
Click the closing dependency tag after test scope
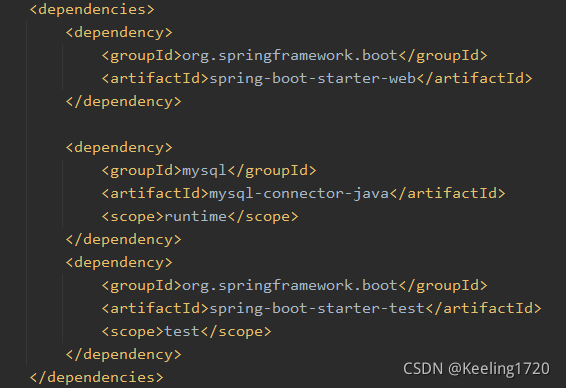pos(123,355)
